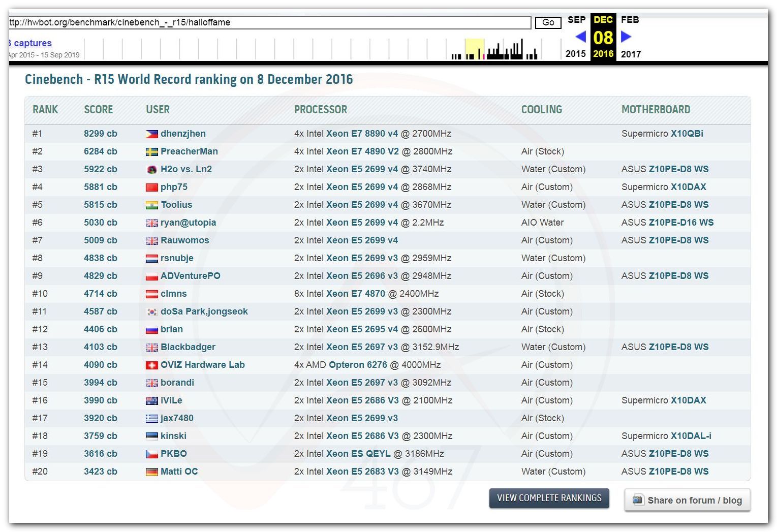Screen dimensions: 777x532
Task: Open View Complete Rankings
Action: pyautogui.click(x=549, y=498)
